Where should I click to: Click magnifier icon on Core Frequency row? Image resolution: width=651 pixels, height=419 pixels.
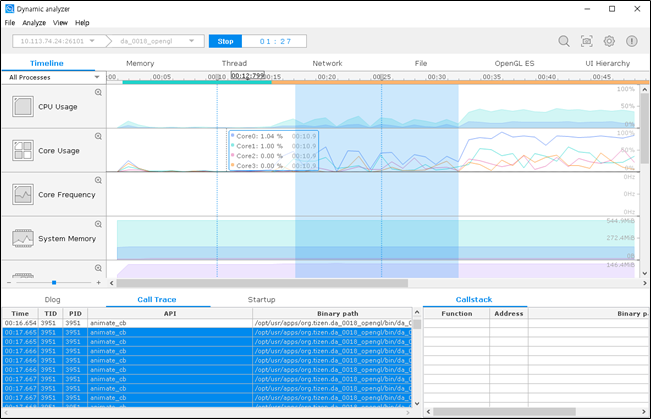point(98,180)
